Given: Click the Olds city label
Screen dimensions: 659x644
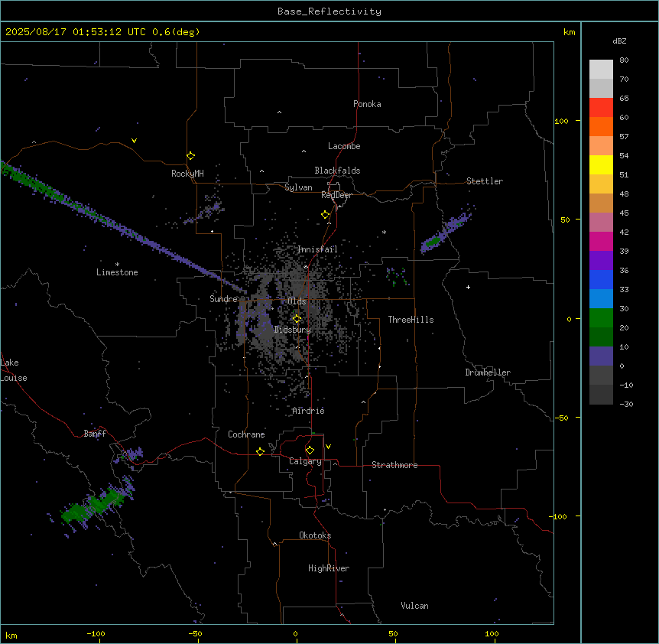Looking at the screenshot, I should [297, 301].
